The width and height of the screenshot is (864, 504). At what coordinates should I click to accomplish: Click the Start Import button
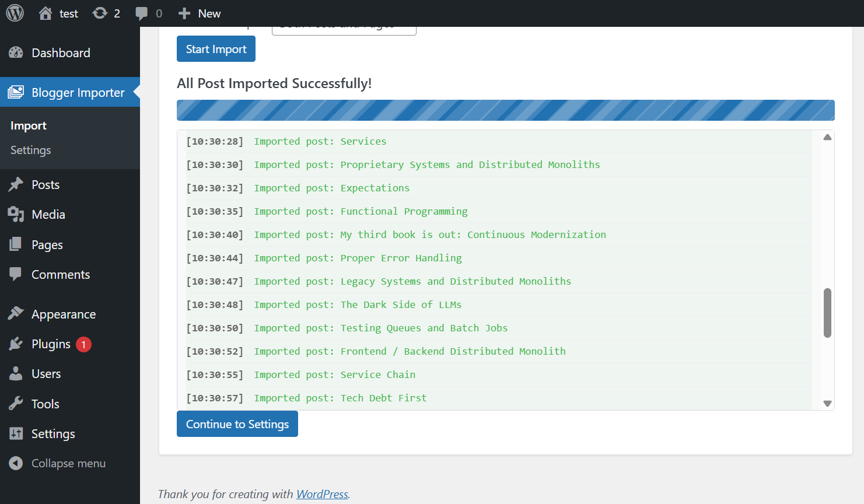[216, 48]
